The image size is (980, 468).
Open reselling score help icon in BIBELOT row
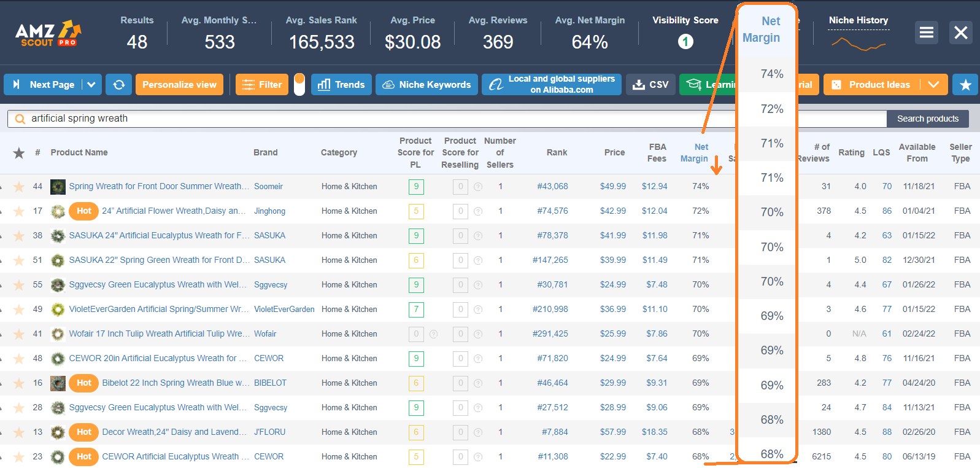(x=478, y=383)
